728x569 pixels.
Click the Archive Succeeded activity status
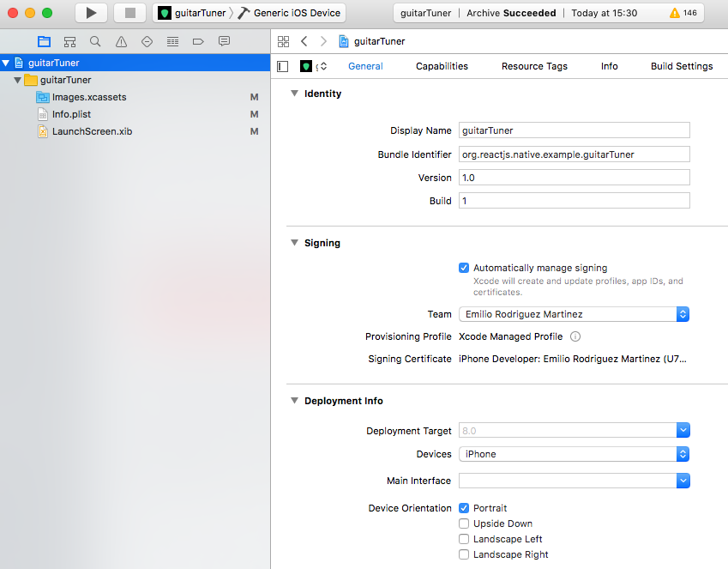click(511, 13)
